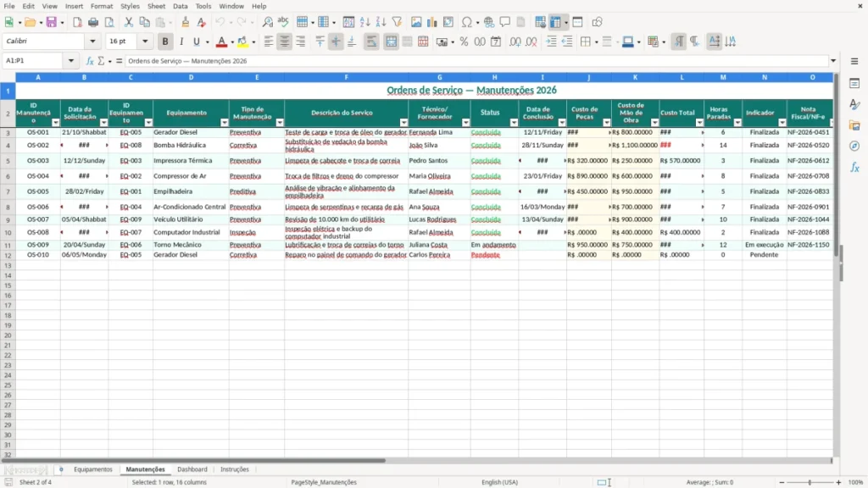Apply yellow background highlight color
This screenshot has height=488, width=868.
(242, 42)
